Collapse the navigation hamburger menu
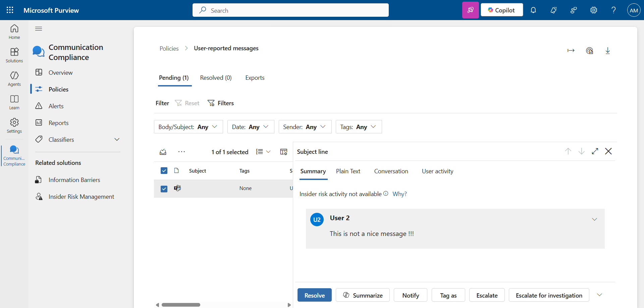This screenshot has height=308, width=644. (39, 28)
